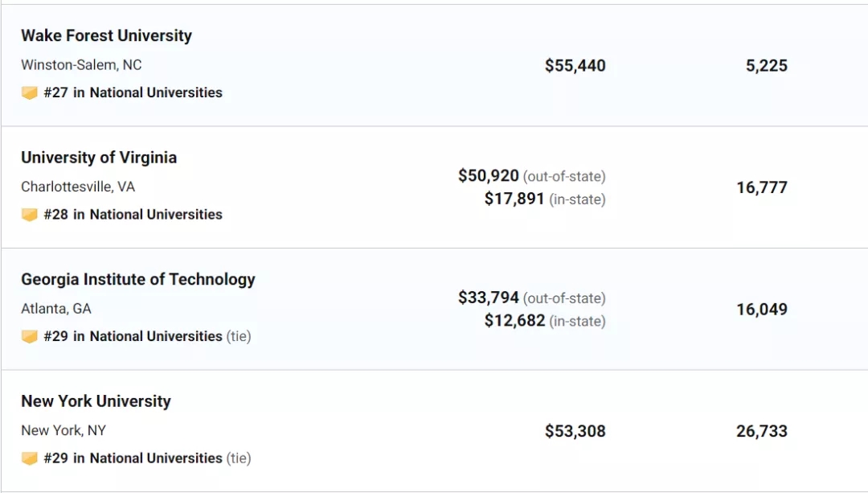Click Georgia Tech's #29 ranking badge icon
Image resolution: width=868 pixels, height=493 pixels.
[30, 336]
